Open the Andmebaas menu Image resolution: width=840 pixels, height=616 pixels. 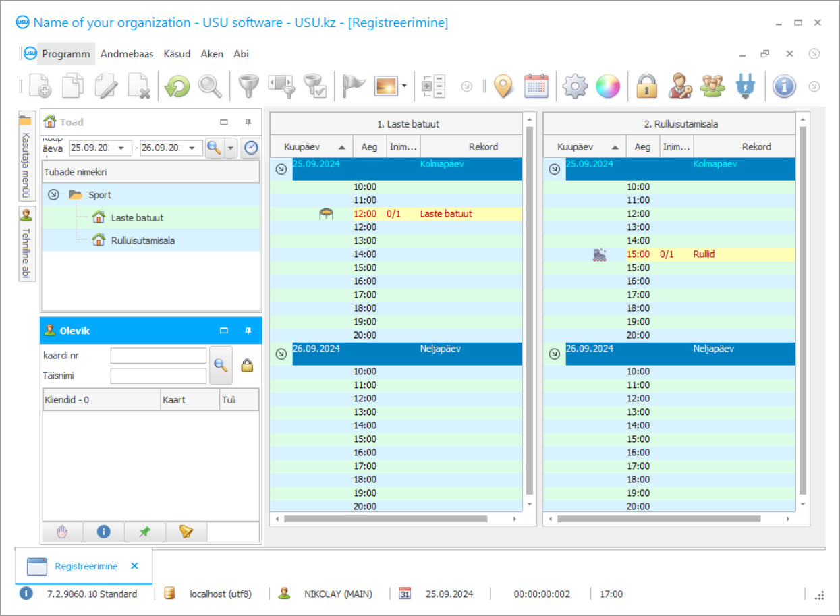(127, 54)
